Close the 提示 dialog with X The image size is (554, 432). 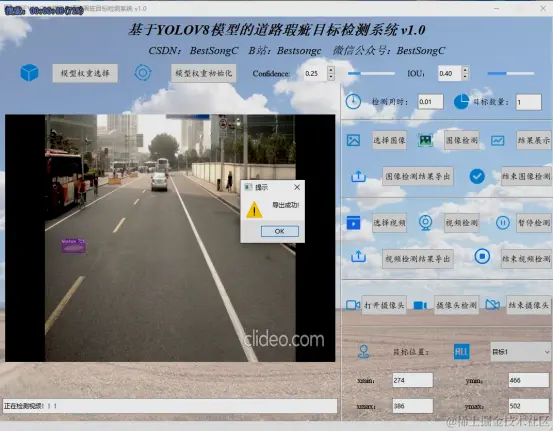click(297, 187)
